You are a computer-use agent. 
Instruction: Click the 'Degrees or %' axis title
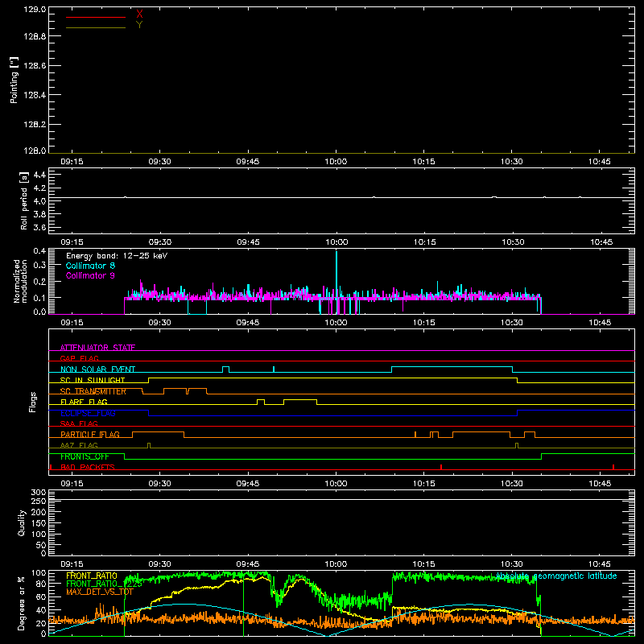22,603
